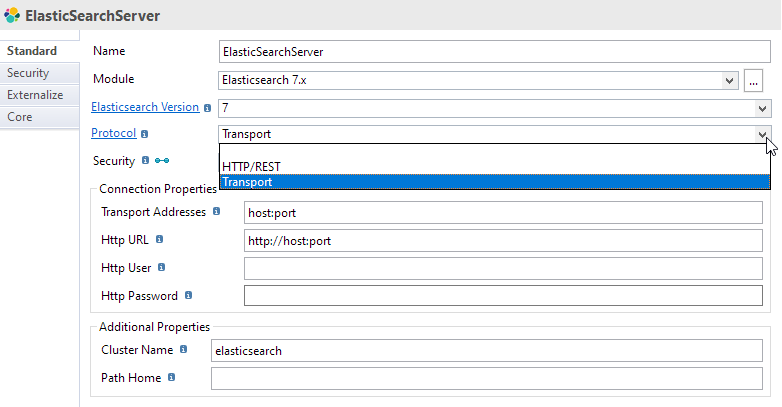Click info icon beside Cluster Name

coord(184,349)
